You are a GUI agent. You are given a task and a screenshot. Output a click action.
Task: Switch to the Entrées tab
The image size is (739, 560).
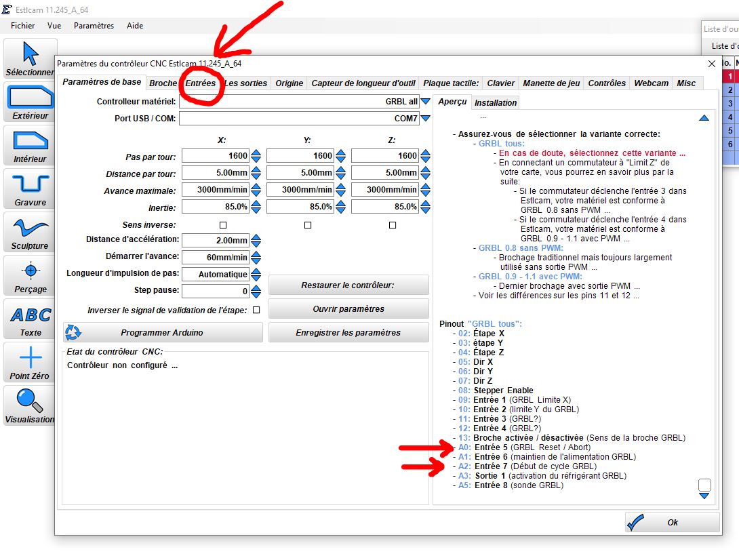200,83
